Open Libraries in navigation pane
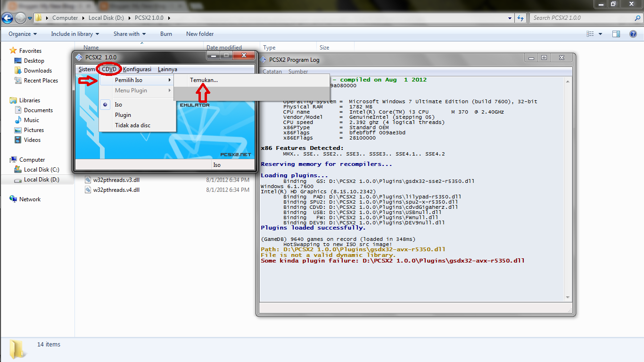644x362 pixels. tap(29, 100)
